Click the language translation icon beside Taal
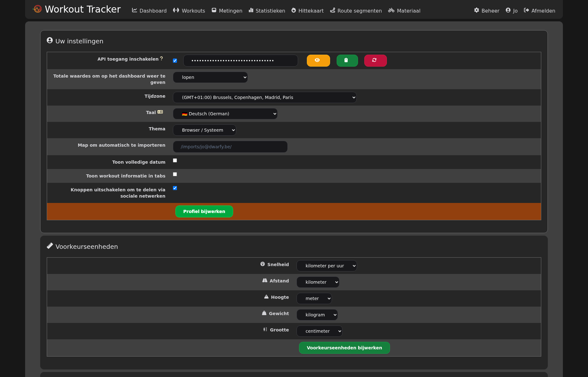Image resolution: width=588 pixels, height=377 pixels. click(x=160, y=112)
